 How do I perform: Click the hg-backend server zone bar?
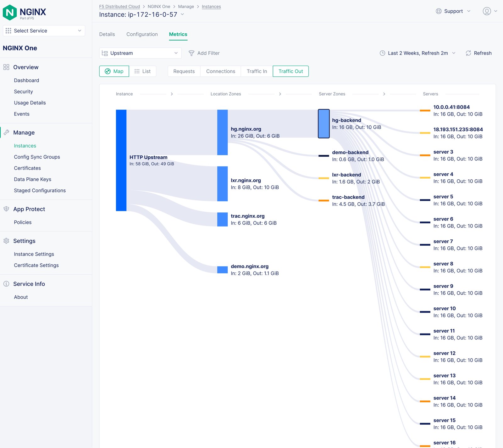[323, 124]
